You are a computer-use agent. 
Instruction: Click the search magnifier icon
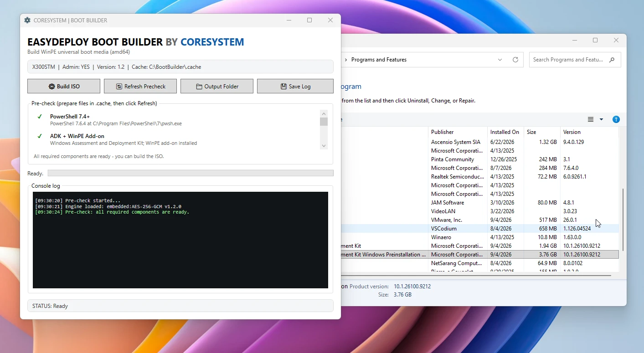(x=612, y=60)
